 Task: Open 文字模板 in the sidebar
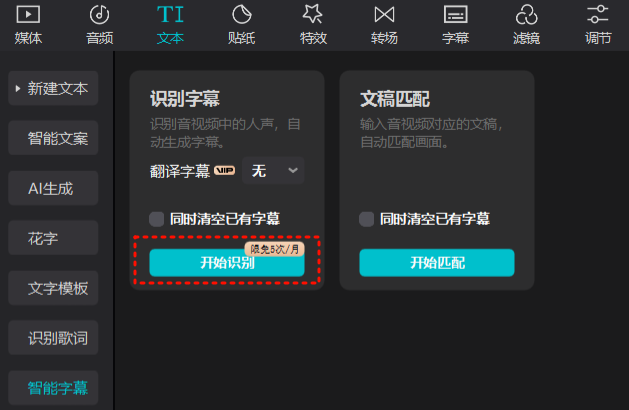tap(56, 289)
